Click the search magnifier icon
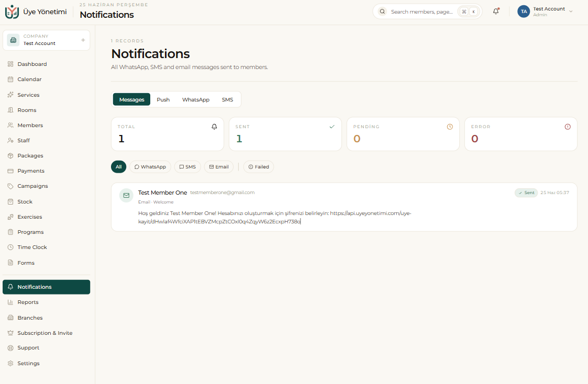Screen dimensions: 588x384 coord(382,12)
